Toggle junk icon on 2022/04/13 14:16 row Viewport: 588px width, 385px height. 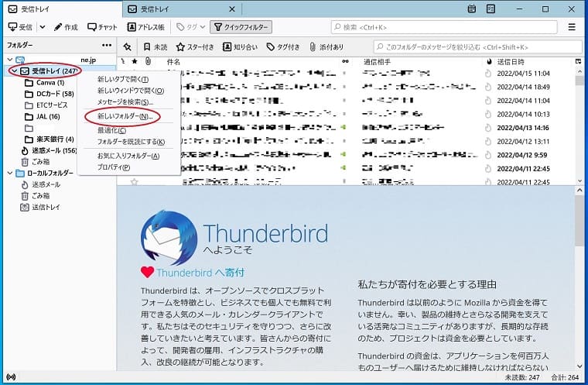click(x=488, y=128)
